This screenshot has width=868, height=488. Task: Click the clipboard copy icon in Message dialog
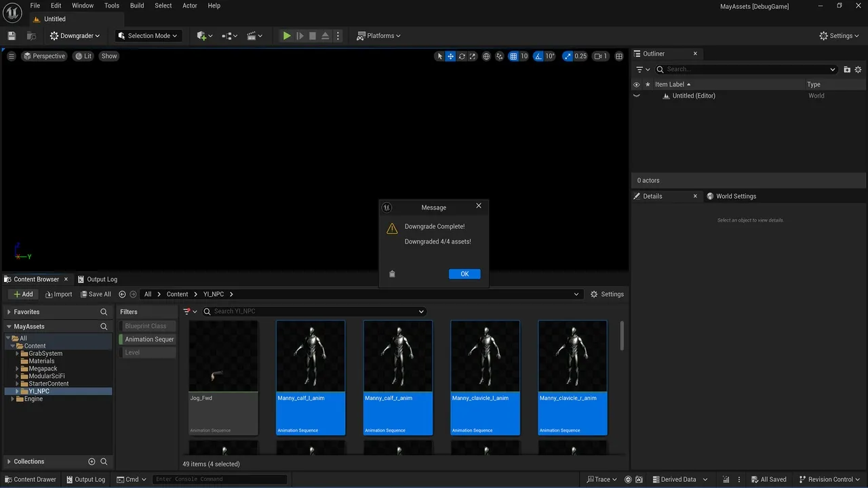click(x=392, y=274)
